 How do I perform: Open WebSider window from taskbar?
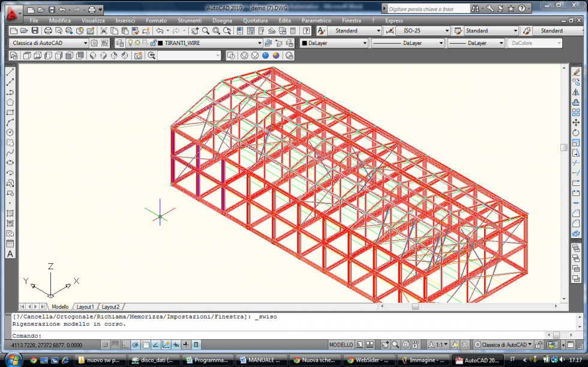tap(368, 360)
